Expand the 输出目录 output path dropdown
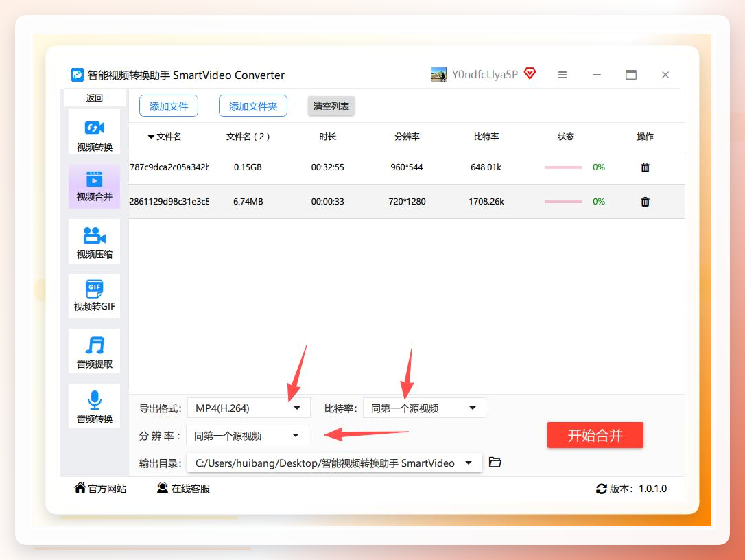The height and width of the screenshot is (560, 745). 334,463
